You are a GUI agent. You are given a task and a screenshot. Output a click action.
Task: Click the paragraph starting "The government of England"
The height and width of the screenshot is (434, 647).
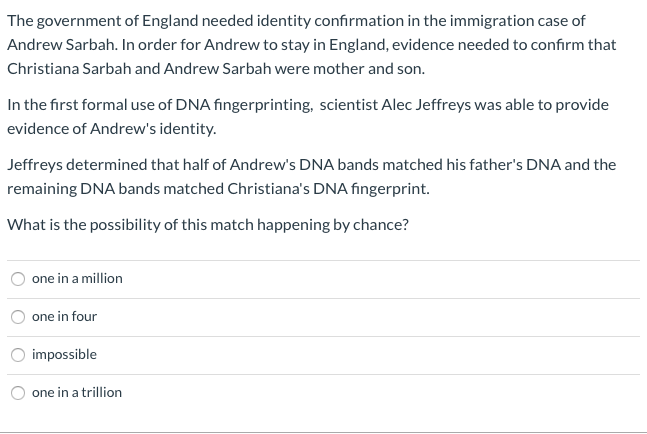(x=312, y=45)
